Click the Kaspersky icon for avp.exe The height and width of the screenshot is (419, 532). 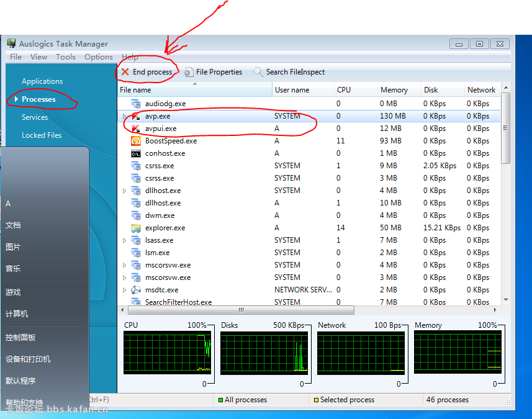click(x=136, y=116)
